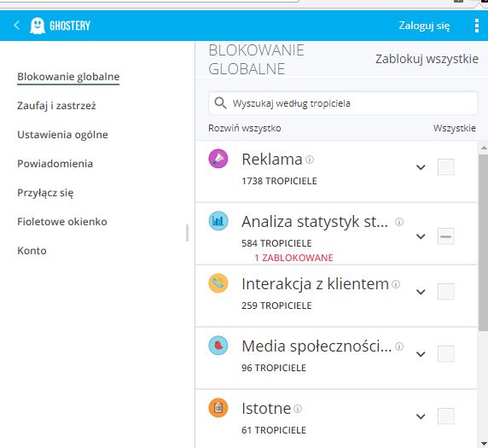Viewport: 488px width, 448px height.
Task: Check the Reklama block checkbox
Action: 445,167
